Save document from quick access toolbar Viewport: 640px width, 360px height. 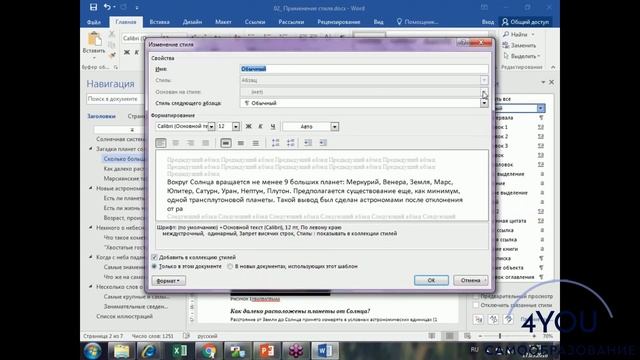click(x=93, y=7)
